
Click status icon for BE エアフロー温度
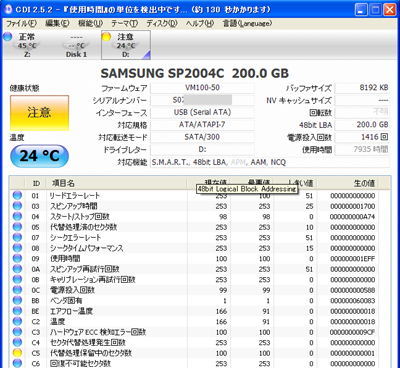click(17, 311)
